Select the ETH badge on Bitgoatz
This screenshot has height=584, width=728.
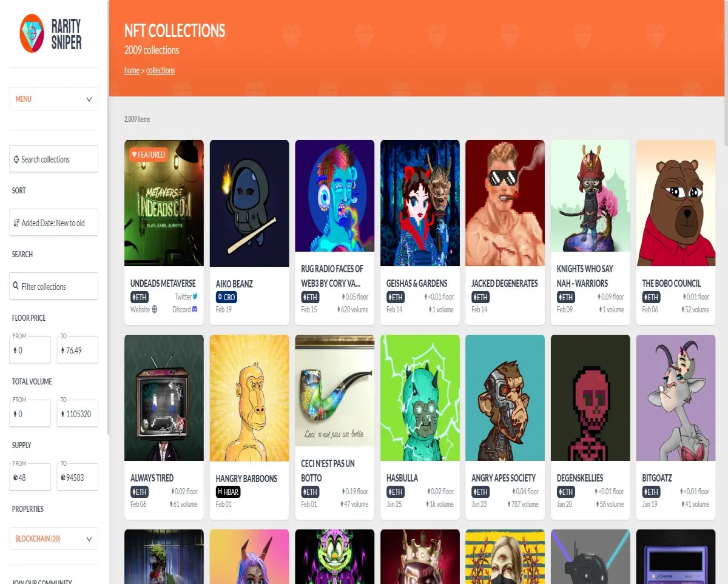click(x=652, y=492)
